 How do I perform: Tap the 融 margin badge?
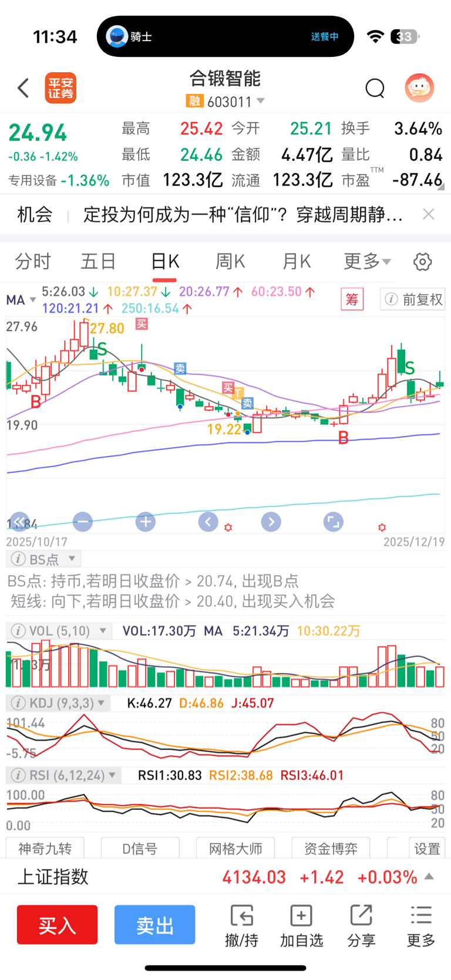pos(194,102)
